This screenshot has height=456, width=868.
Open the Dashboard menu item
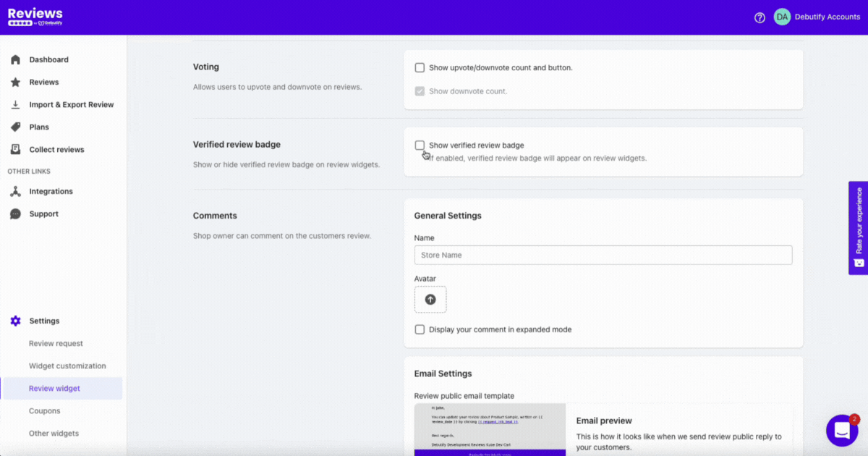click(x=49, y=59)
